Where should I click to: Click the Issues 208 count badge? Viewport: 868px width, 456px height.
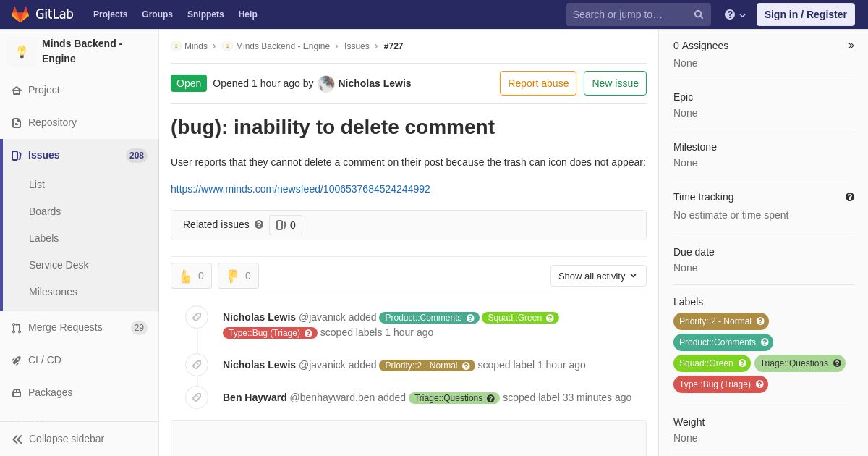tap(137, 156)
